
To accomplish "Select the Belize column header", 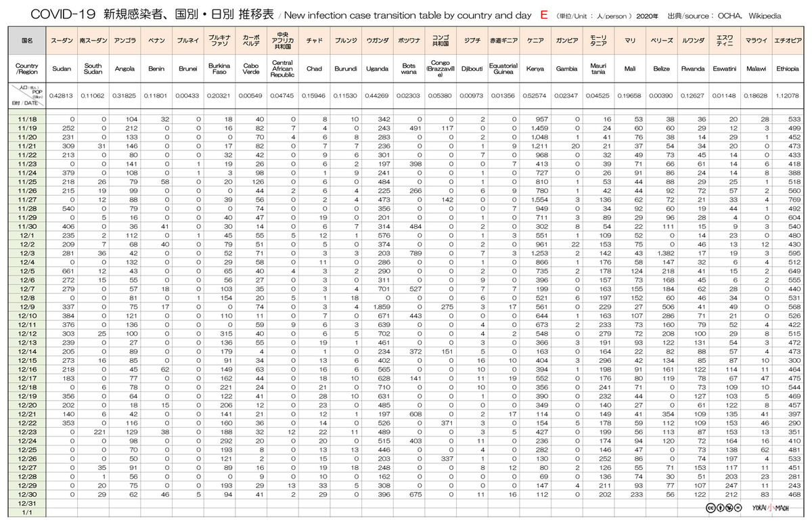I will (662, 69).
